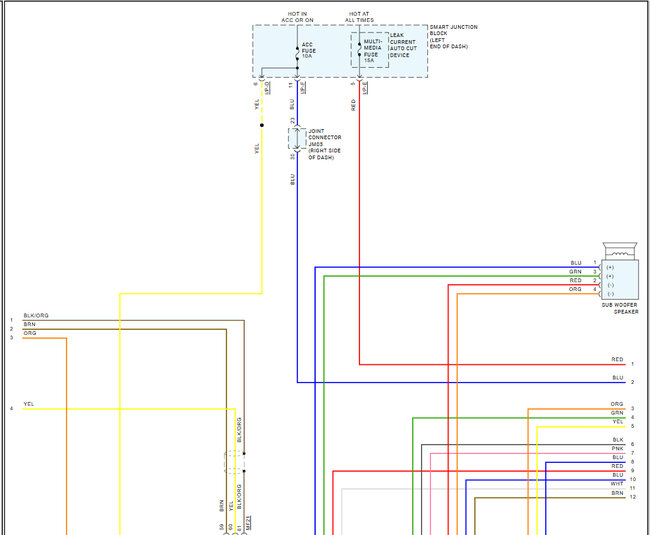This screenshot has width=650, height=535.
Task: Click 'ORG' label at sub woofer pin 4
Action: pos(575,289)
